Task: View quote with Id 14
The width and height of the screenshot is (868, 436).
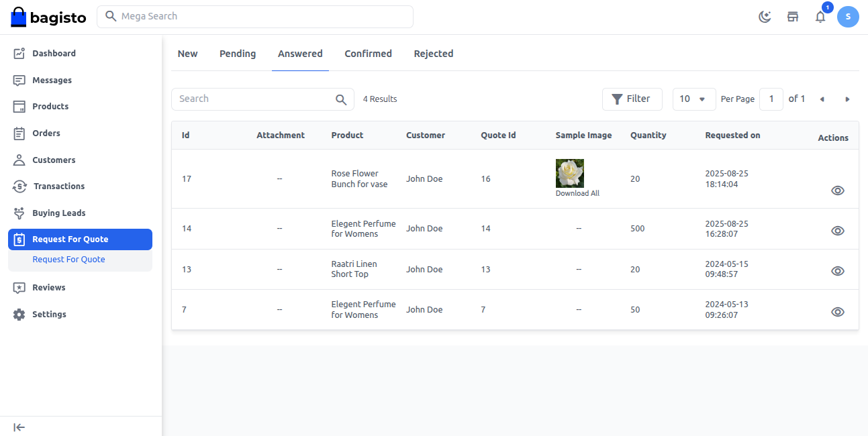Action: pos(837,231)
